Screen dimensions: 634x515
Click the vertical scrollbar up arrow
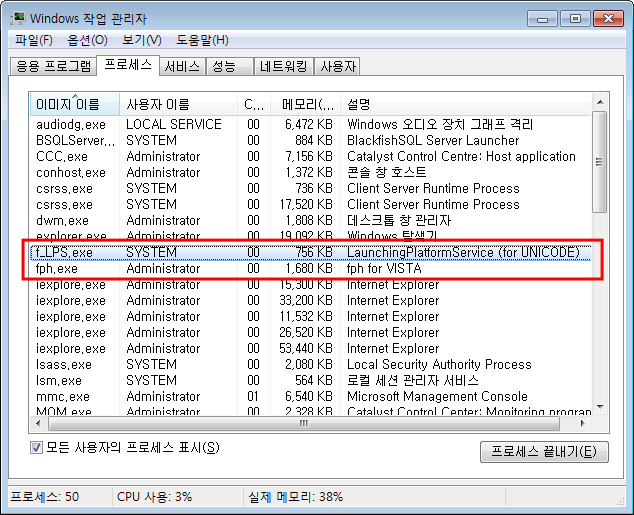(x=600, y=102)
